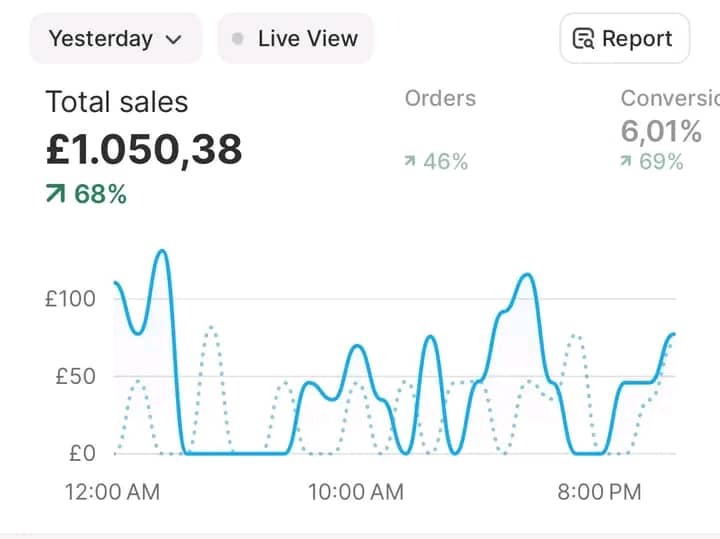Viewport: 720px width, 539px height.
Task: Click the document-search icon in Report
Action: pos(583,40)
